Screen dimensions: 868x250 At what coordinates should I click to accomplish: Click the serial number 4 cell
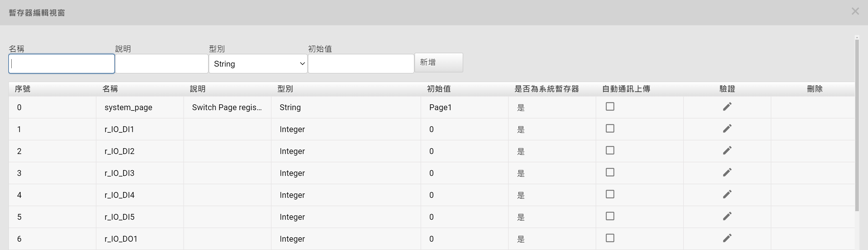click(x=52, y=195)
